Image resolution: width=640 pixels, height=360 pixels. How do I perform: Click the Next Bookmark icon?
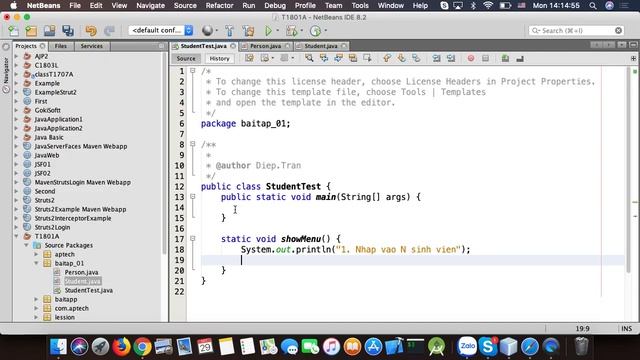(x=401, y=58)
